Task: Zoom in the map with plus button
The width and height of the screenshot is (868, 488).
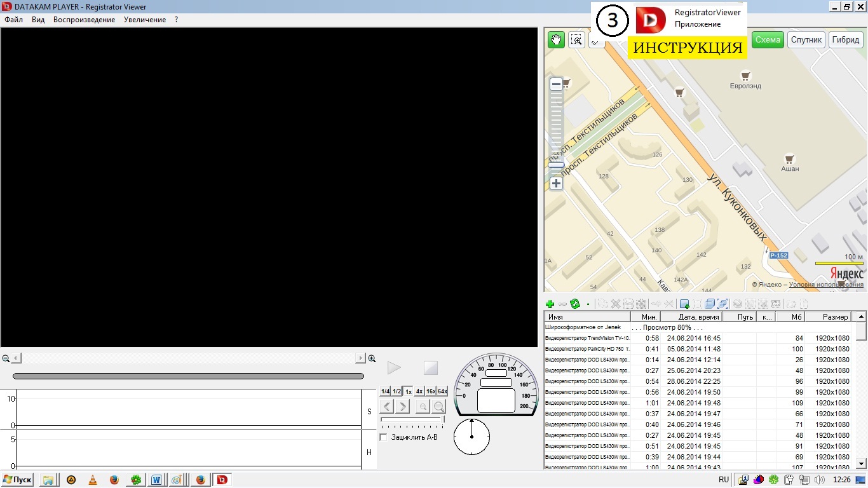Action: 556,184
